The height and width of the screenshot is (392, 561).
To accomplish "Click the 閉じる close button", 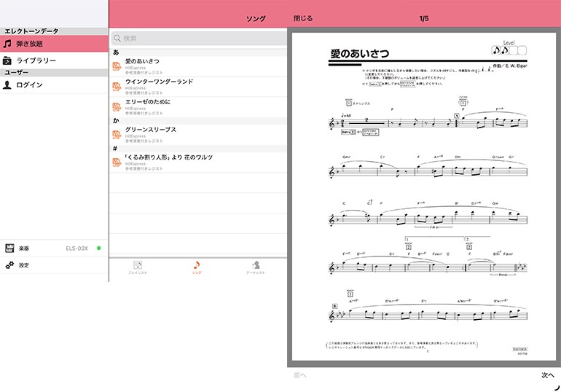I will [x=302, y=18].
